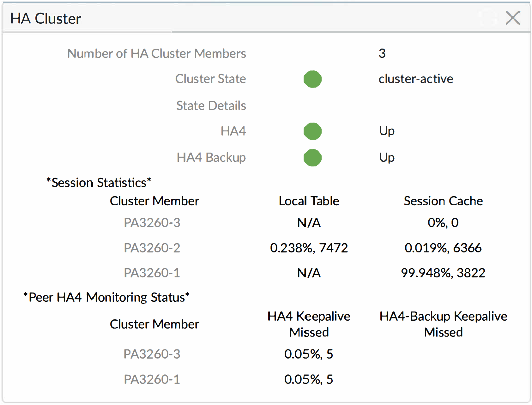Screen dimensions: 532x405
Task: Select the cluster-active state text
Action: coord(415,79)
